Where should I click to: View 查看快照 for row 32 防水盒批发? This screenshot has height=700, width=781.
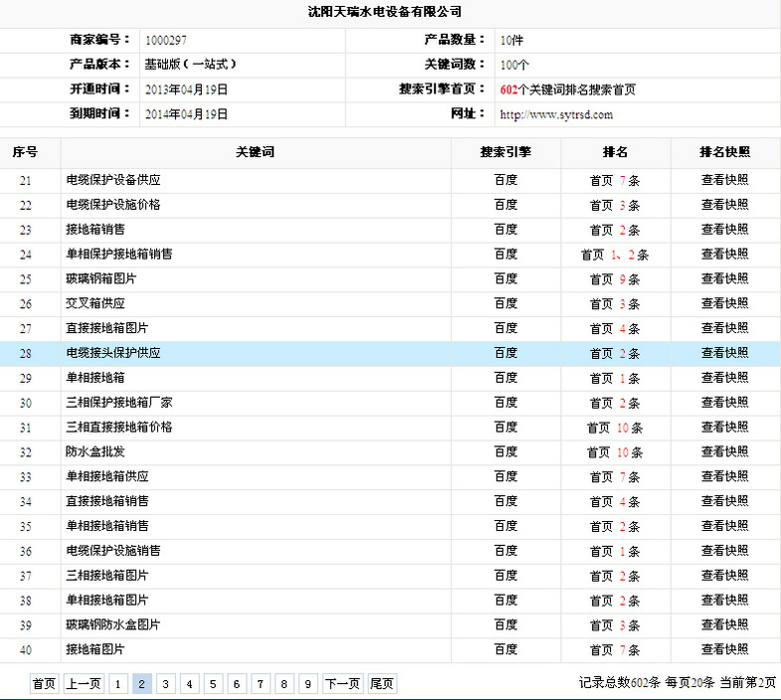[x=724, y=451]
